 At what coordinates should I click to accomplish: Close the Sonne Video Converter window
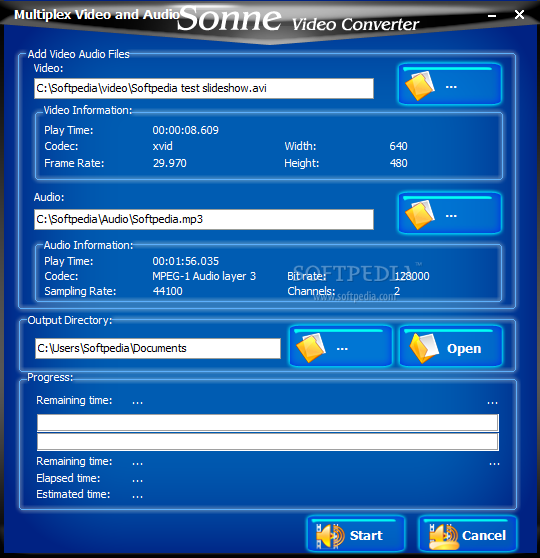pos(519,15)
